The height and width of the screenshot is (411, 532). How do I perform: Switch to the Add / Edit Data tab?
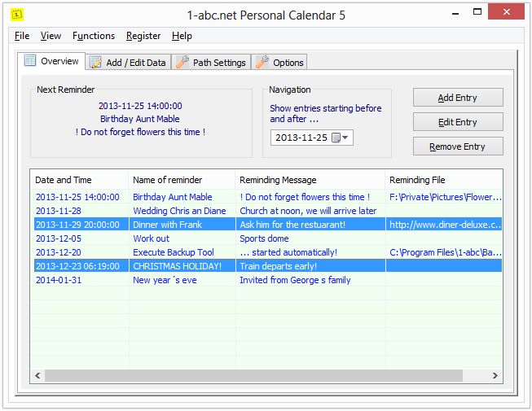[x=128, y=63]
